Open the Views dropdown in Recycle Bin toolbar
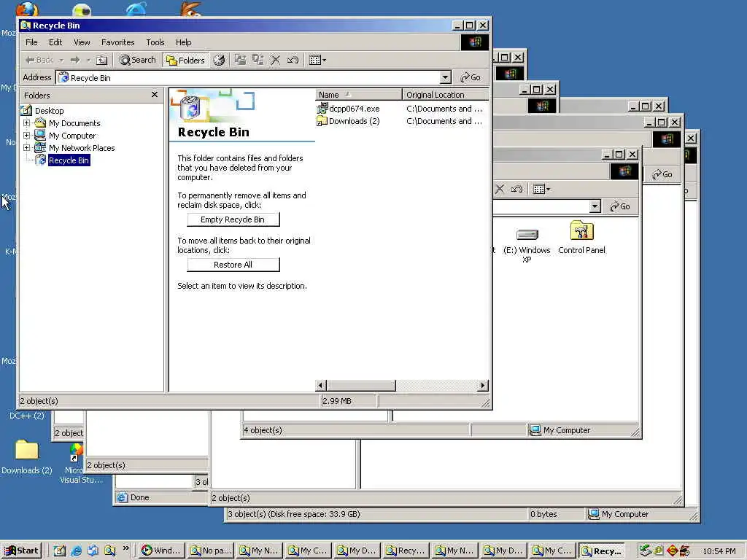Viewport: 747px width, 560px height. tap(317, 60)
